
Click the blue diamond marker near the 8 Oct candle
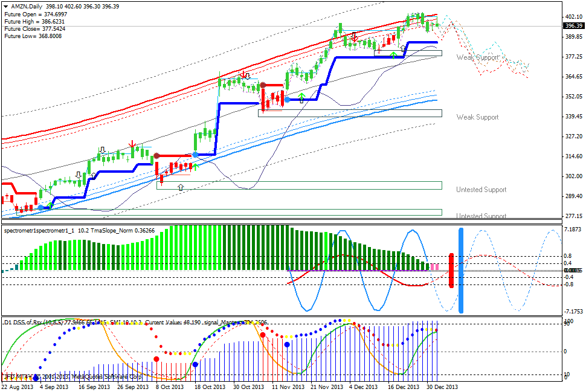click(x=196, y=155)
